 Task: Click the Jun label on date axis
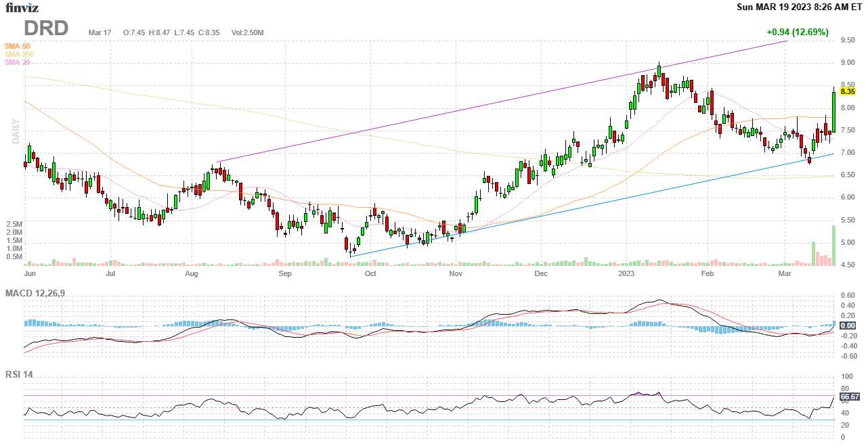click(30, 274)
